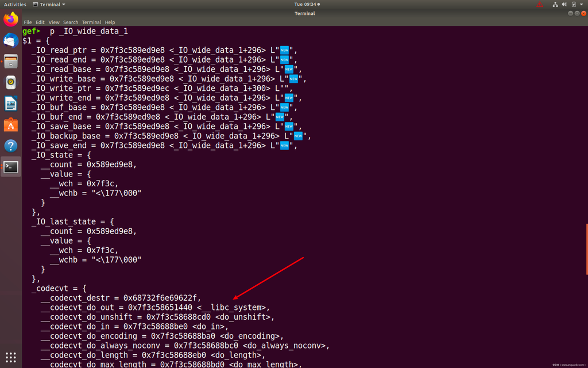Click the _IO_save_end line

pyautogui.click(x=165, y=145)
